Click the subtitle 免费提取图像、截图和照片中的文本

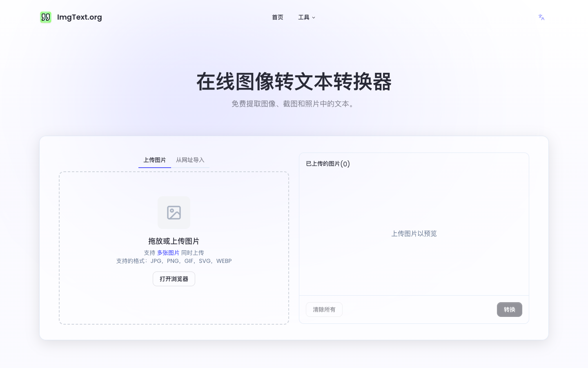tap(294, 104)
